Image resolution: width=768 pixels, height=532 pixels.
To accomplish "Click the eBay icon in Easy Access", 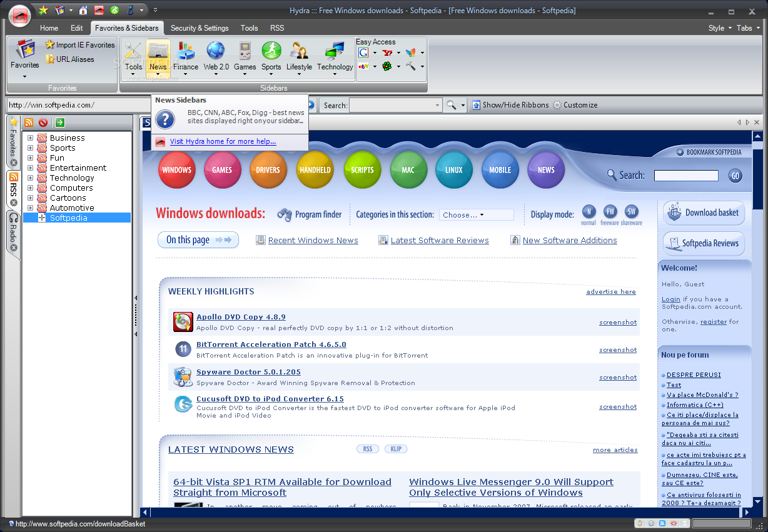I will pyautogui.click(x=363, y=66).
